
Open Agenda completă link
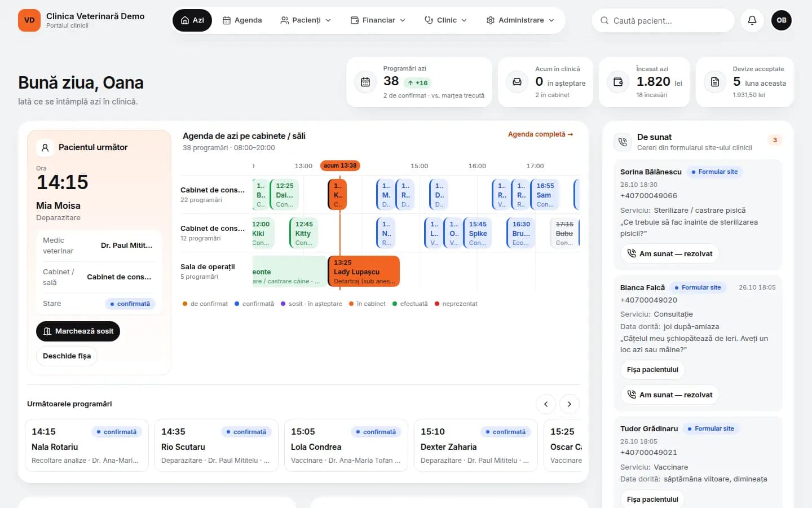540,134
